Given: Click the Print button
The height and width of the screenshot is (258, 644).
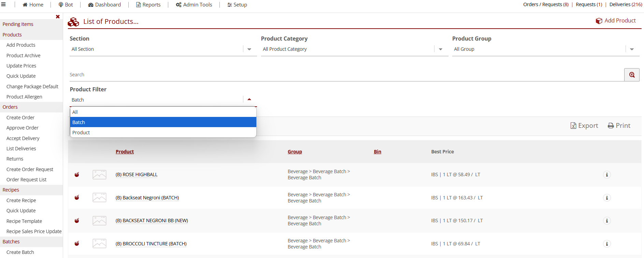Looking at the screenshot, I should click(x=619, y=126).
